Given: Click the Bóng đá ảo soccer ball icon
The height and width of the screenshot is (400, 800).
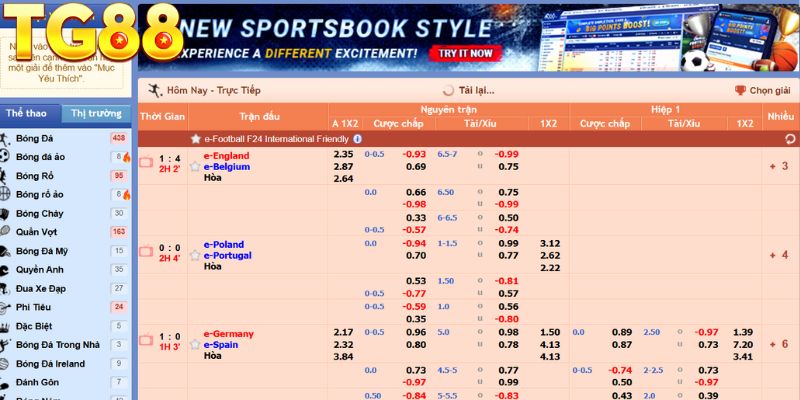Looking at the screenshot, I should (5, 157).
